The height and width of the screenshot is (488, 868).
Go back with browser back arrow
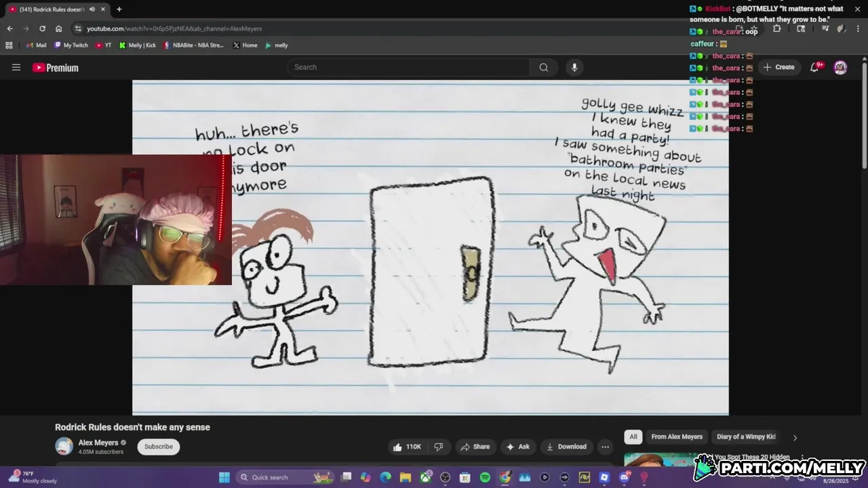9,28
